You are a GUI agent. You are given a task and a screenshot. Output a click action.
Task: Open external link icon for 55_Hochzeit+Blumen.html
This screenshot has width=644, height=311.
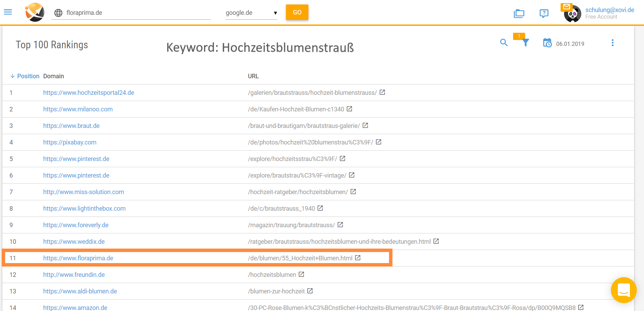coord(358,258)
